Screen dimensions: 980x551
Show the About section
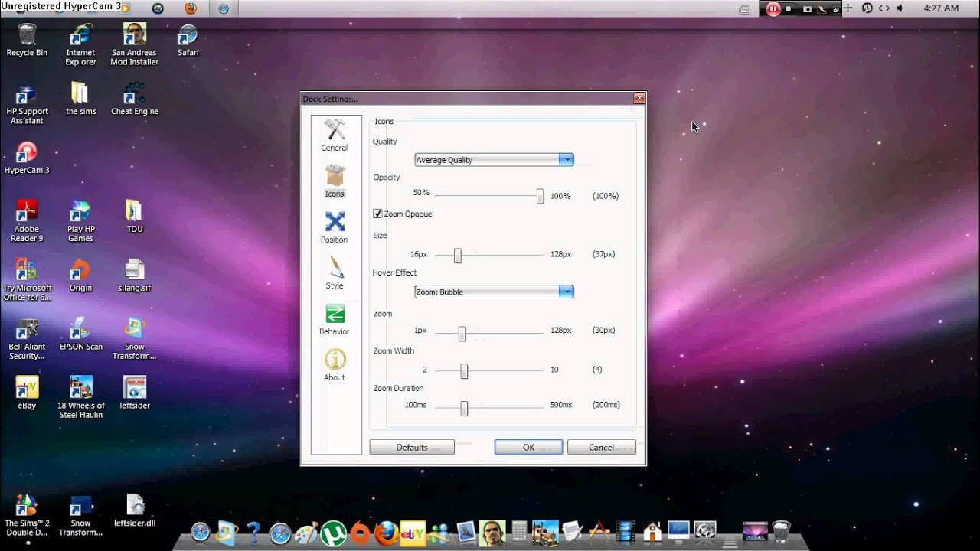tap(335, 365)
